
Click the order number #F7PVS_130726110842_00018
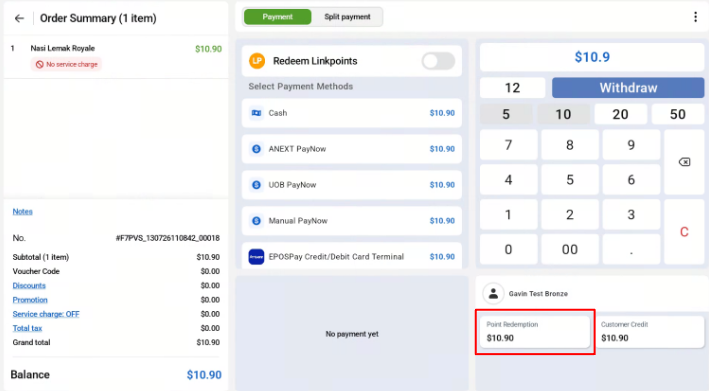pos(167,238)
